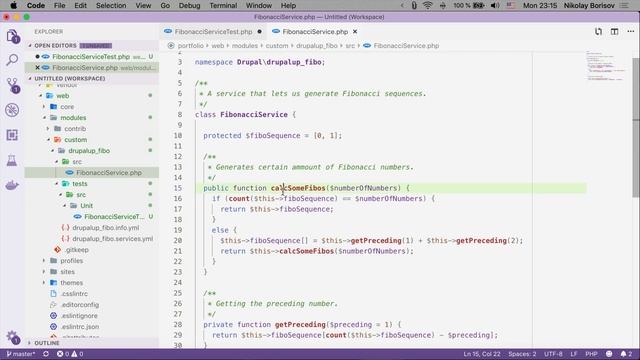Expand the Outline section

pos(47,343)
